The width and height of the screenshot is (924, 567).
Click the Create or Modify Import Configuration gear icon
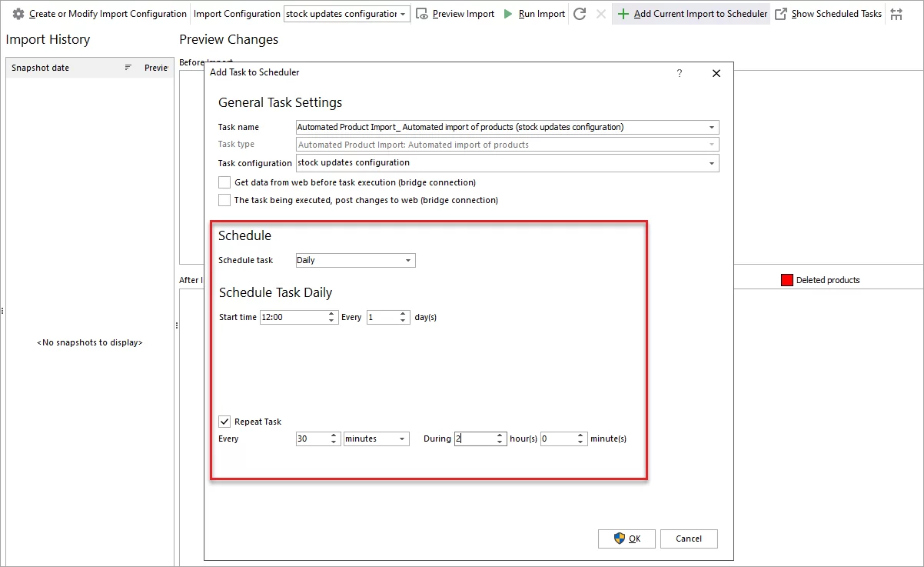[17, 13]
